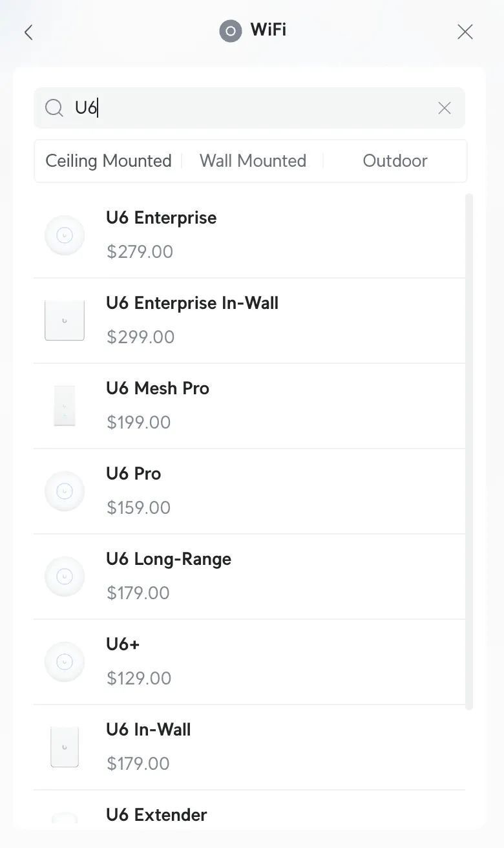504x848 pixels.
Task: Select the Wall Mounted filter tab
Action: pos(253,161)
